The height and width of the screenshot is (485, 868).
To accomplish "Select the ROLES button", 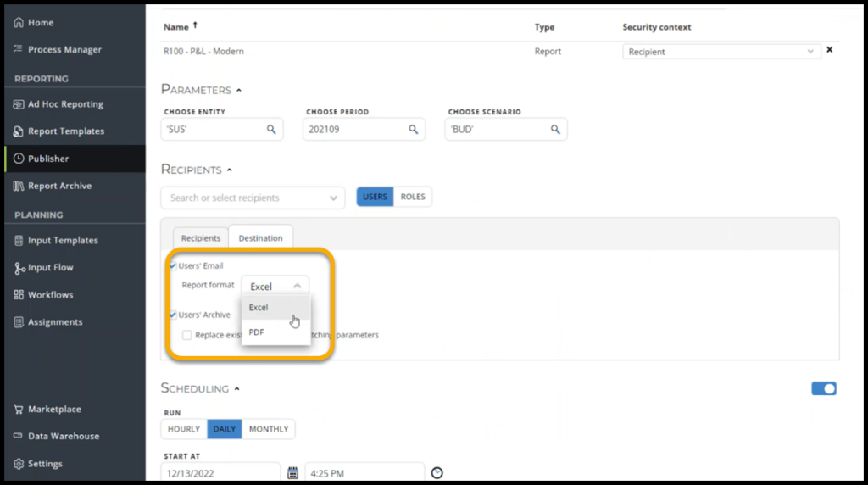I will 413,197.
